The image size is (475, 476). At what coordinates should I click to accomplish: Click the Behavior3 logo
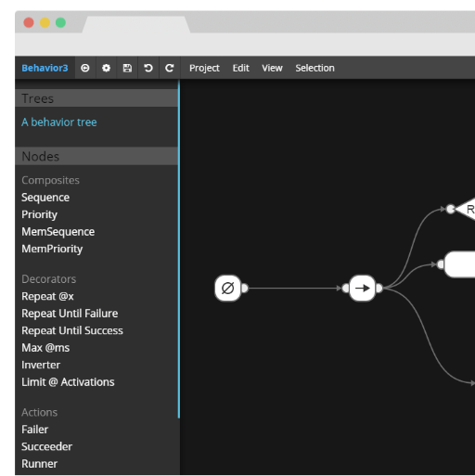(45, 68)
